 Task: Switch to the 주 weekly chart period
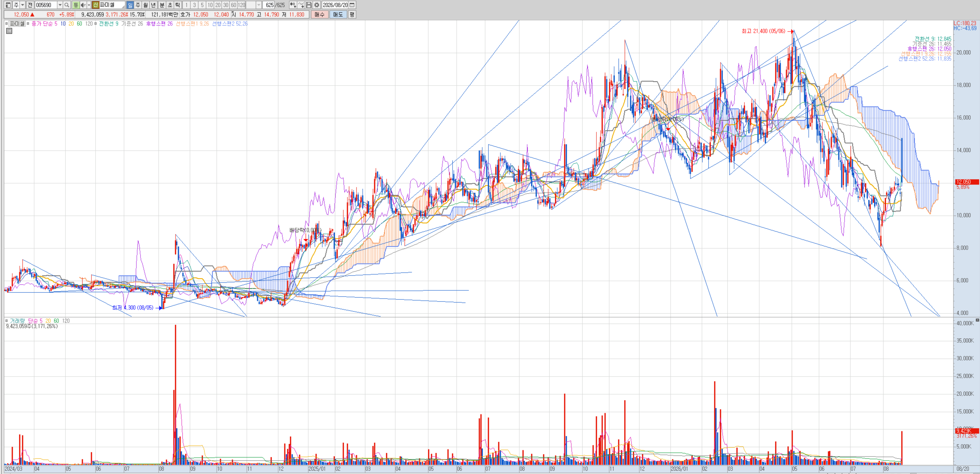tap(138, 5)
